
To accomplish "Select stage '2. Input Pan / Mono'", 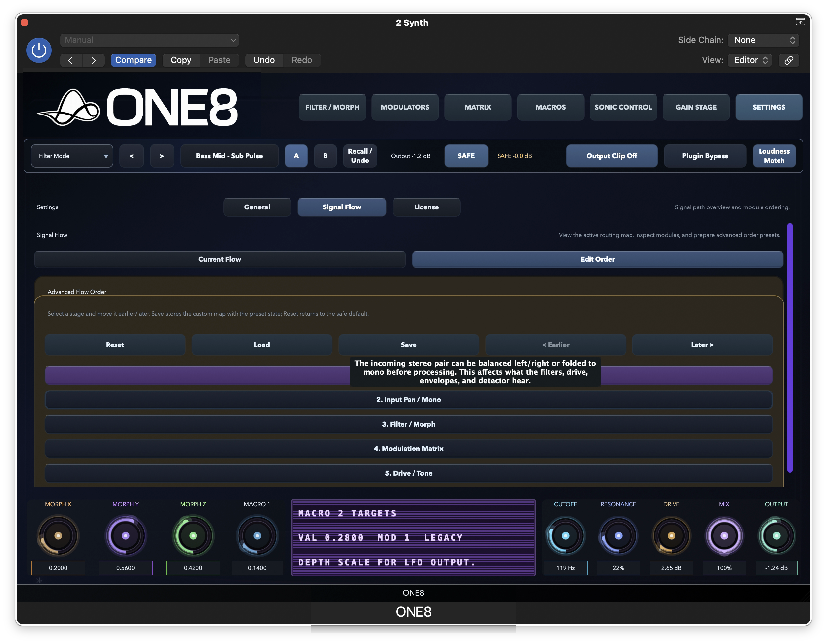I will coord(409,400).
